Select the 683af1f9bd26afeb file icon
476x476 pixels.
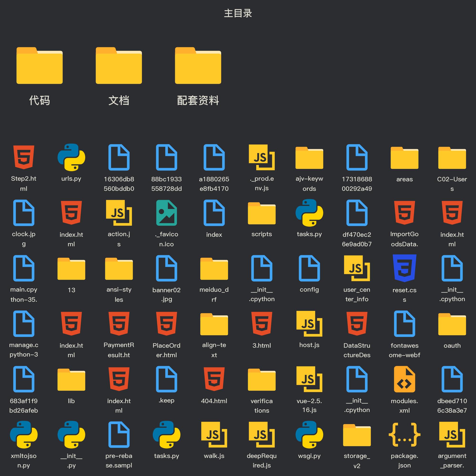(x=24, y=379)
